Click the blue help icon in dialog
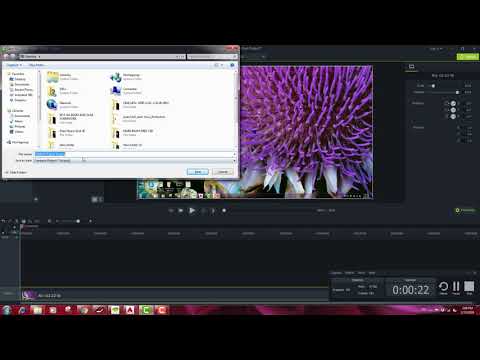The width and height of the screenshot is (480, 360). point(232,65)
